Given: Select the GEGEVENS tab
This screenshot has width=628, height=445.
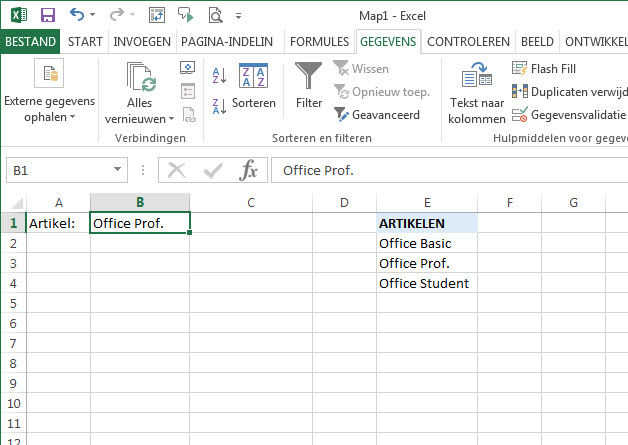Looking at the screenshot, I should click(x=388, y=42).
